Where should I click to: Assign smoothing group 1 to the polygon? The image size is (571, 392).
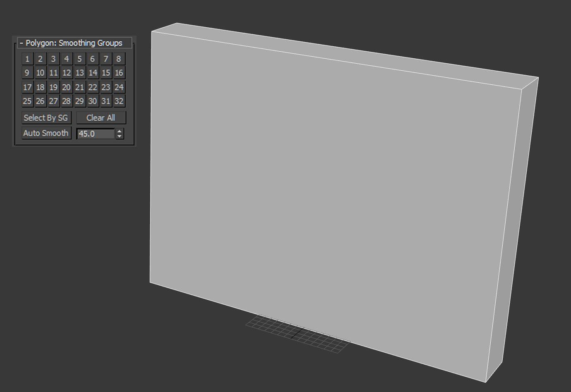point(27,59)
